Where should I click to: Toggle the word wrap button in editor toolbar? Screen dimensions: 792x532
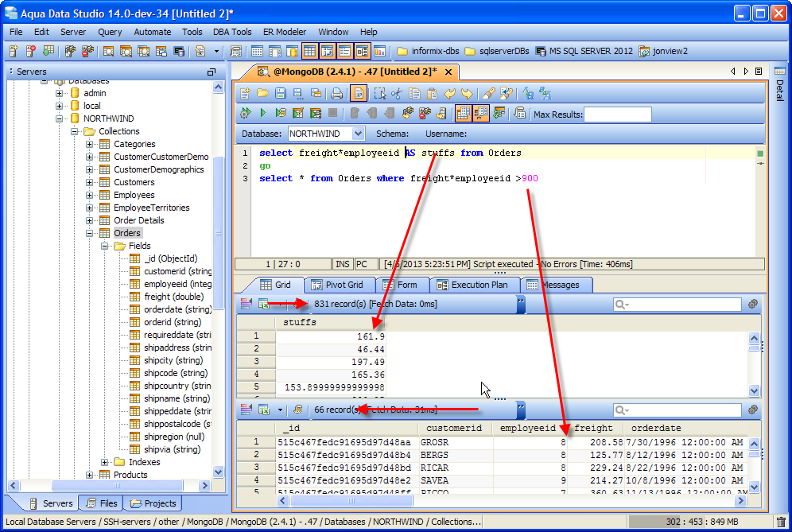tap(358, 94)
